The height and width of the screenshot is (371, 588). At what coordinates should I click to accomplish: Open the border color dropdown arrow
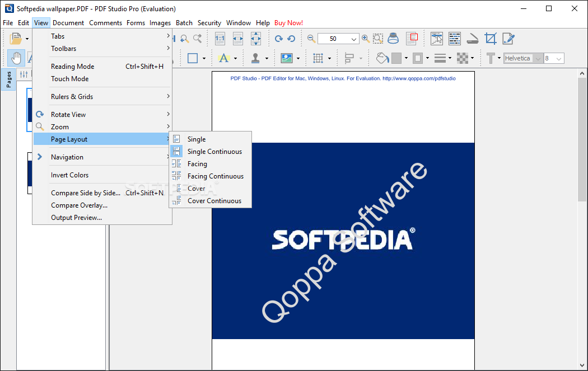coord(427,58)
